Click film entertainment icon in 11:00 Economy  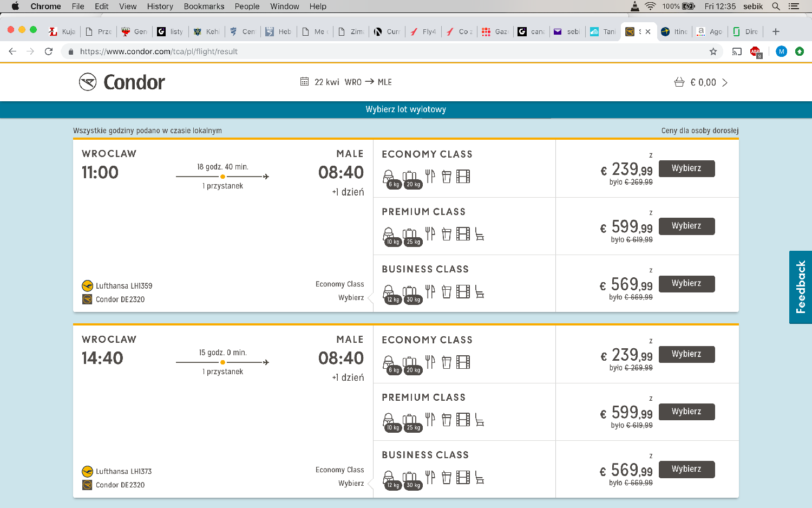pos(463,177)
